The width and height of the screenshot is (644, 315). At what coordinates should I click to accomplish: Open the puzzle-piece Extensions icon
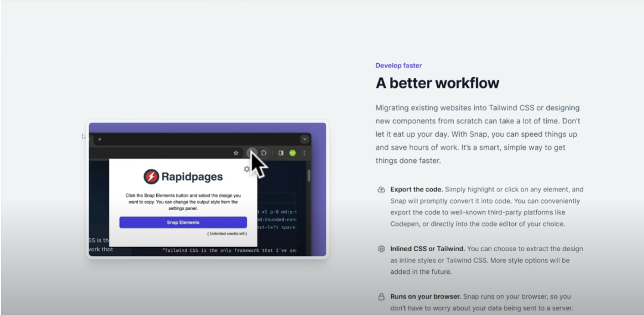tap(264, 153)
